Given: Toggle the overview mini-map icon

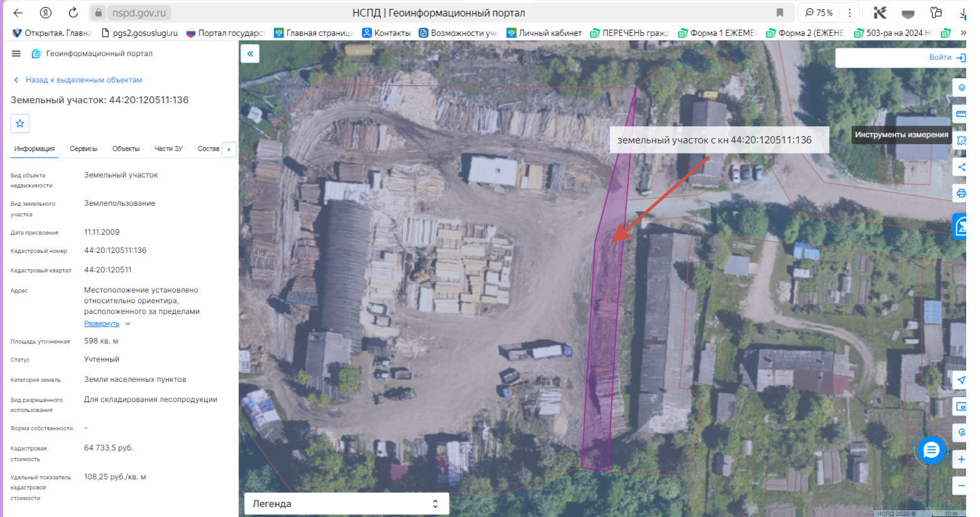Looking at the screenshot, I should (x=961, y=406).
